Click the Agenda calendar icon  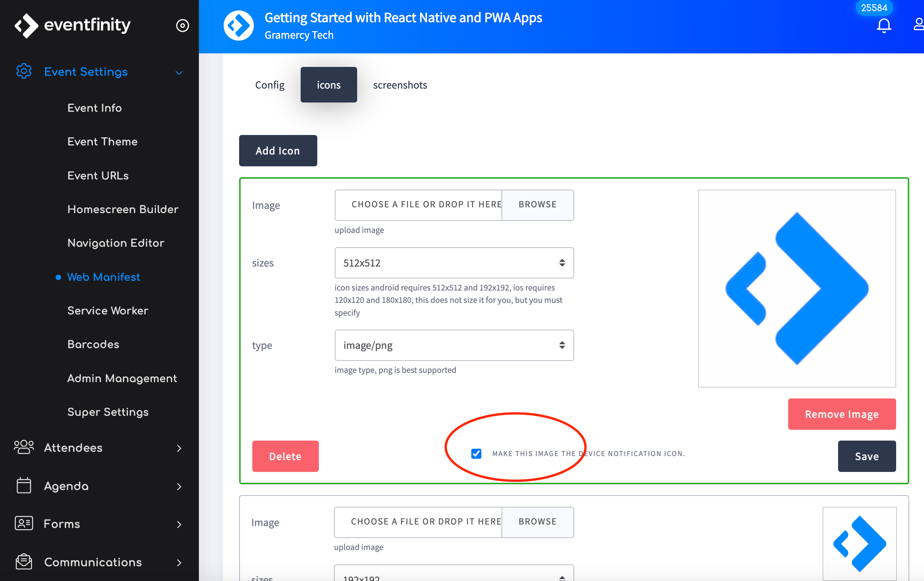24,485
